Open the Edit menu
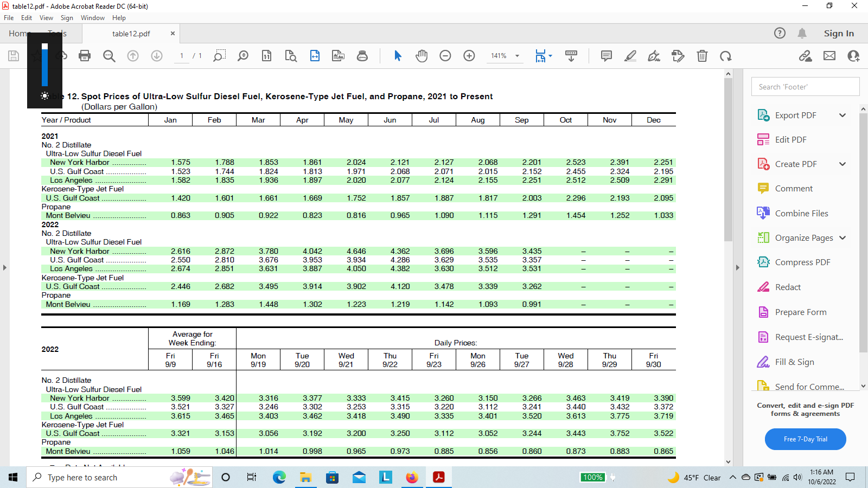868x488 pixels. [27, 18]
